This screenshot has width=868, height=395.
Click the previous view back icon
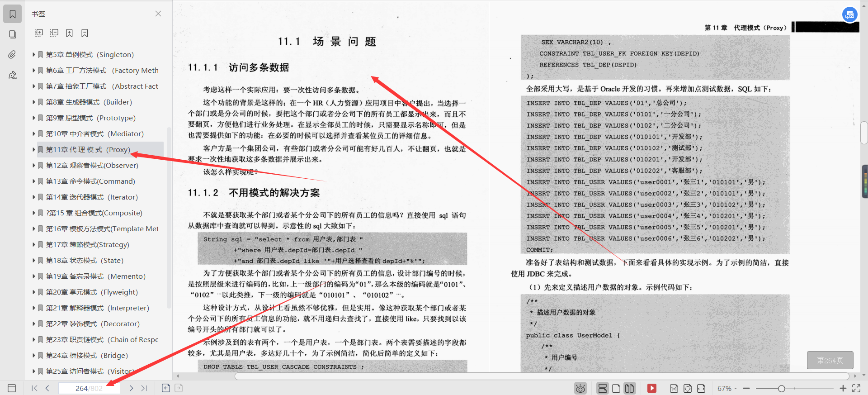click(x=166, y=388)
